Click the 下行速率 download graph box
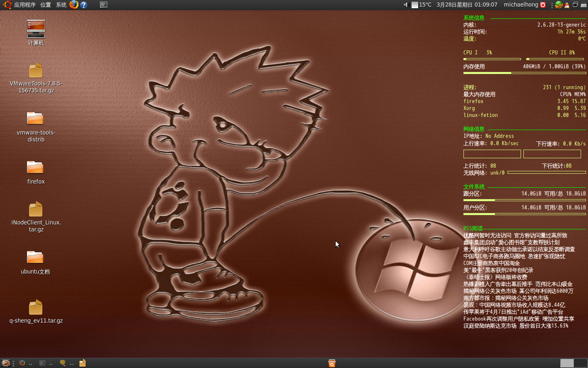 (552, 154)
